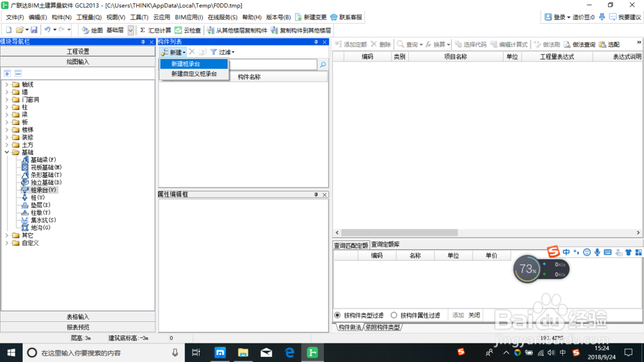Expand the 自定义 tree folder
The image size is (644, 362).
pos(6,243)
